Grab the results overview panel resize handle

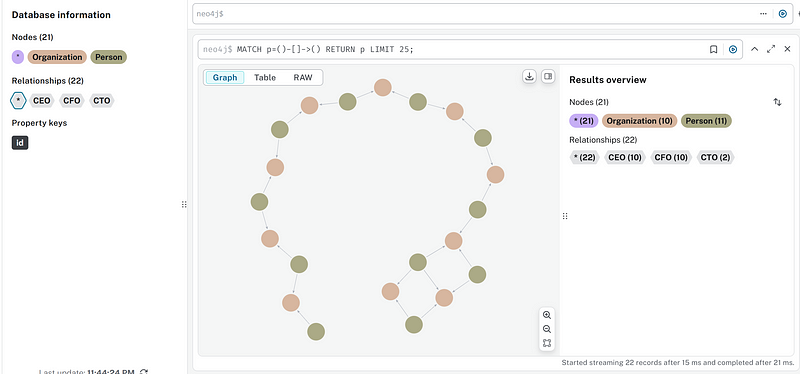tap(565, 216)
